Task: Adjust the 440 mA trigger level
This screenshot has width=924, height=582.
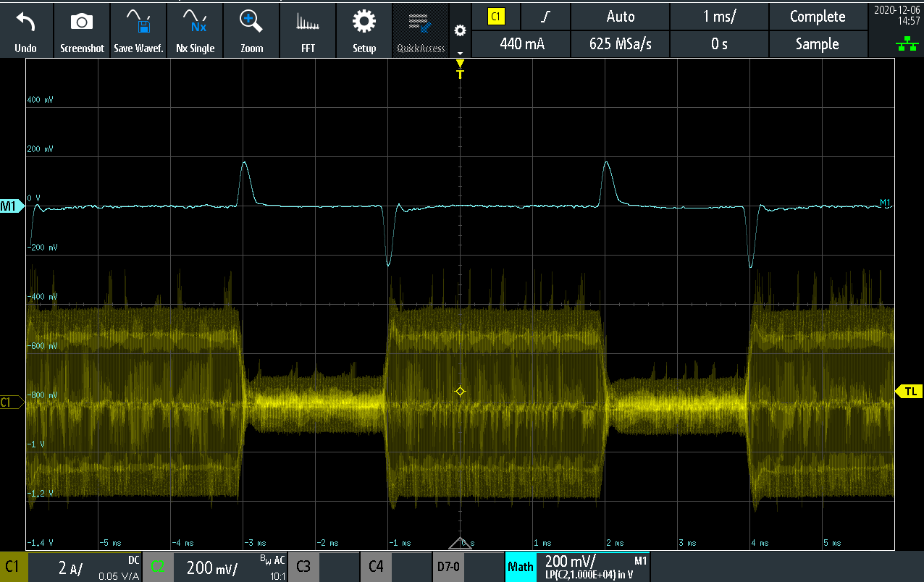Action: point(522,44)
